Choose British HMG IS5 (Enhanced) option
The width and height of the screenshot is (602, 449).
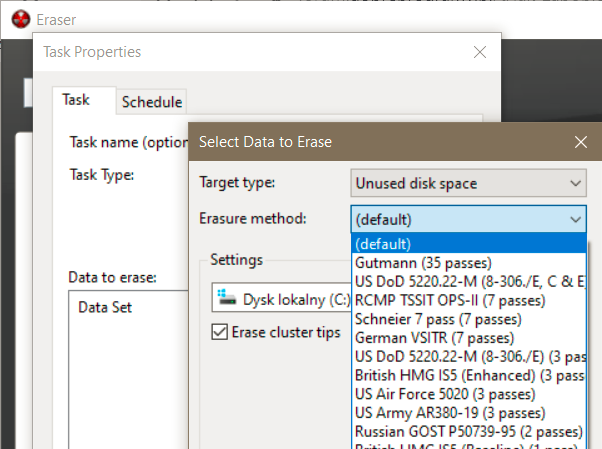[469, 376]
